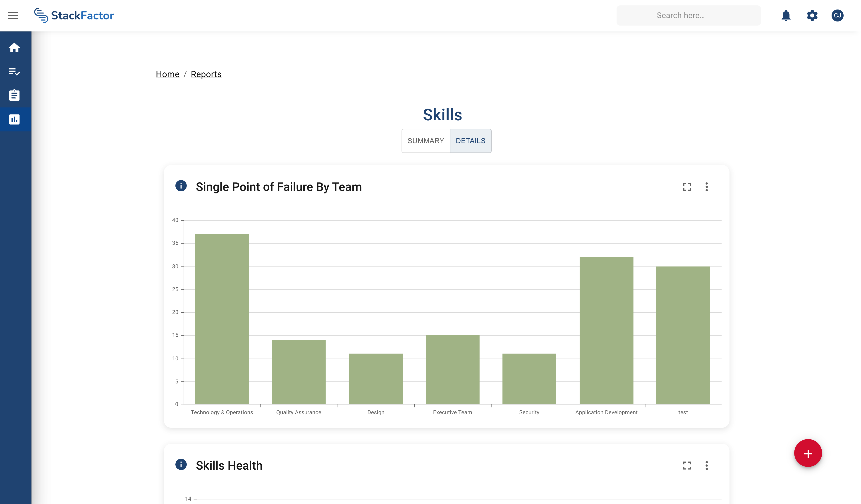This screenshot has height=504, width=861.
Task: Open the kebab menu on Skills Health
Action: [x=706, y=465]
